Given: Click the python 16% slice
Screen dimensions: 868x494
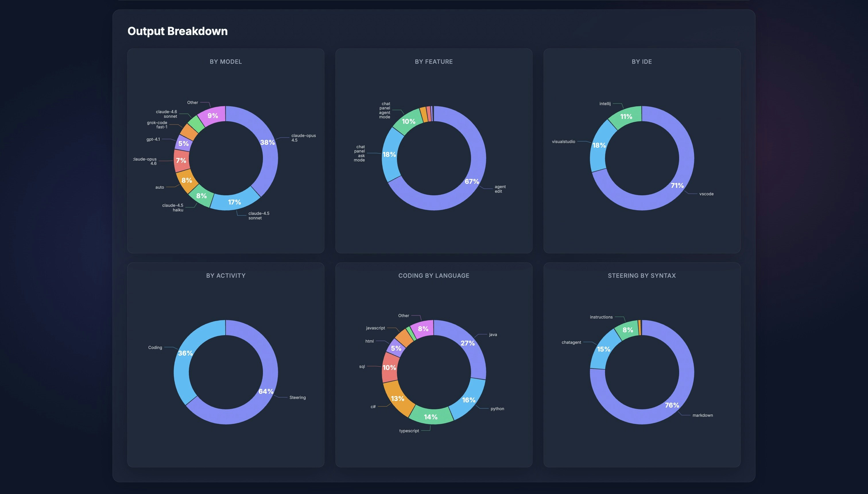Looking at the screenshot, I should pos(468,400).
